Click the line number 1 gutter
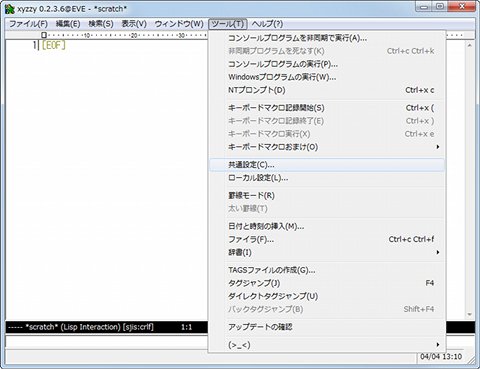480x369 pixels. (34, 45)
